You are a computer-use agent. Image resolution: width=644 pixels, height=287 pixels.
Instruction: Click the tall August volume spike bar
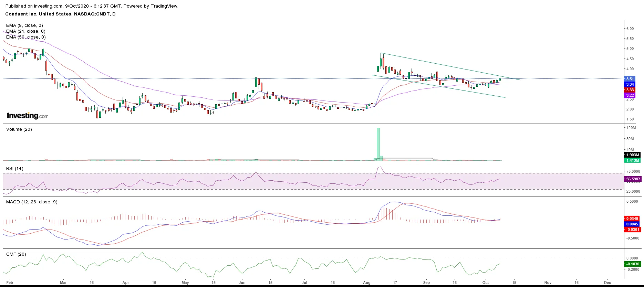pos(378,143)
